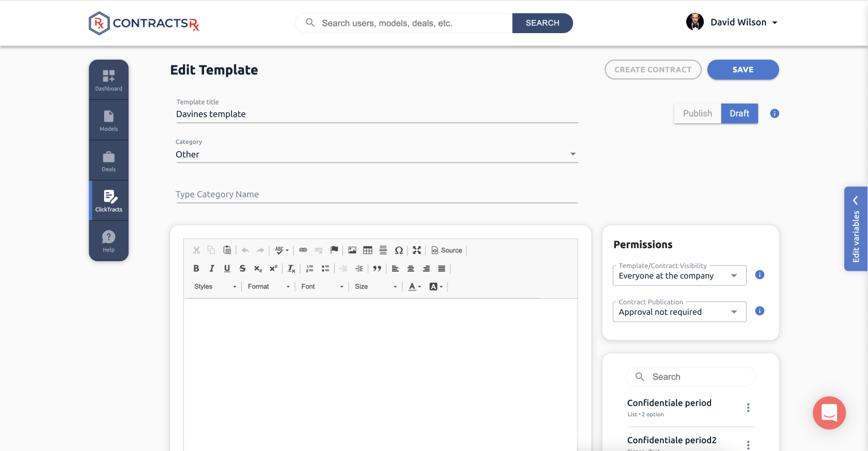The height and width of the screenshot is (451, 868).
Task: Click the ContractsRx logo
Action: (x=144, y=23)
